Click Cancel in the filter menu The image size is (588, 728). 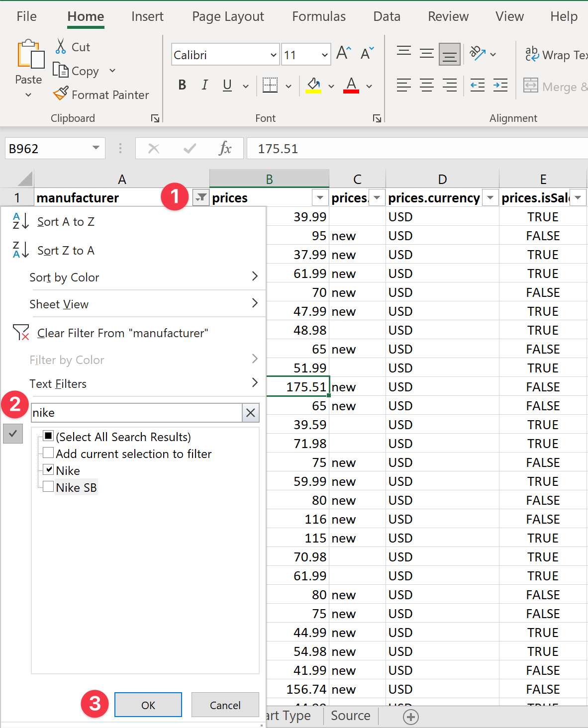(x=225, y=705)
